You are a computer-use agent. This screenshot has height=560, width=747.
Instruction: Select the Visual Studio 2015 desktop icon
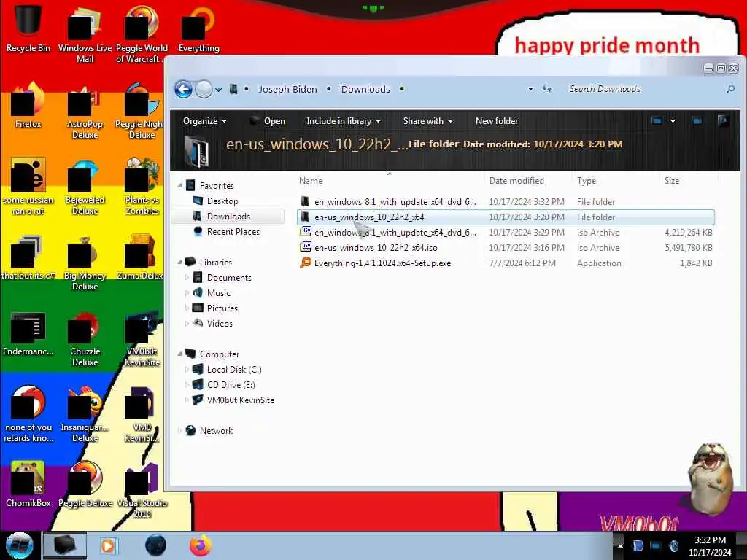coord(142,489)
